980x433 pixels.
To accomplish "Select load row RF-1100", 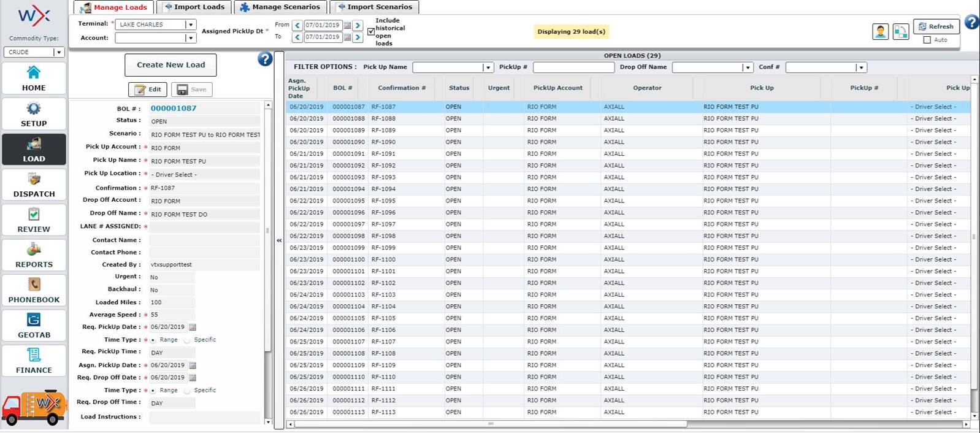I will [628, 259].
